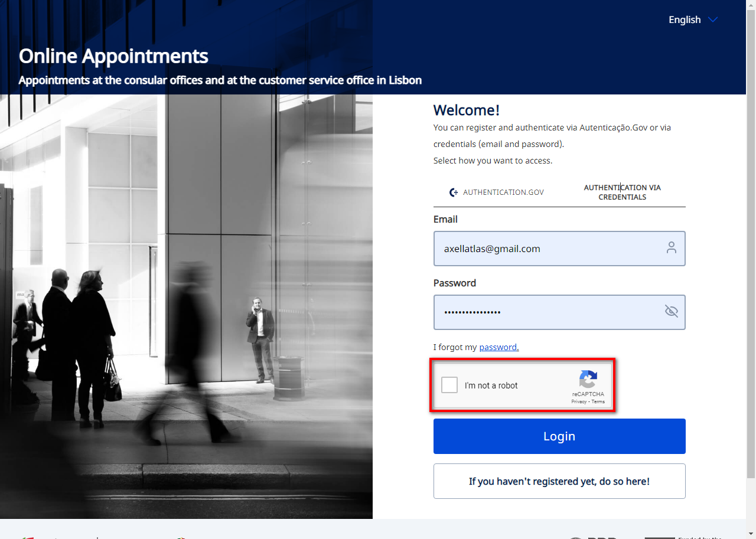Click the reCAPTCHA logo icon
This screenshot has width=756, height=539.
pyautogui.click(x=588, y=379)
